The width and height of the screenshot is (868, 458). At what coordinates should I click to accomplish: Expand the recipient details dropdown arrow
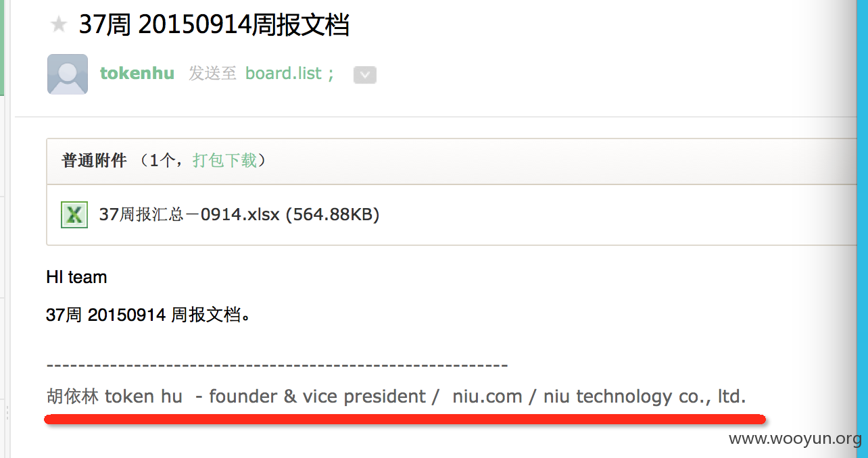coord(365,75)
